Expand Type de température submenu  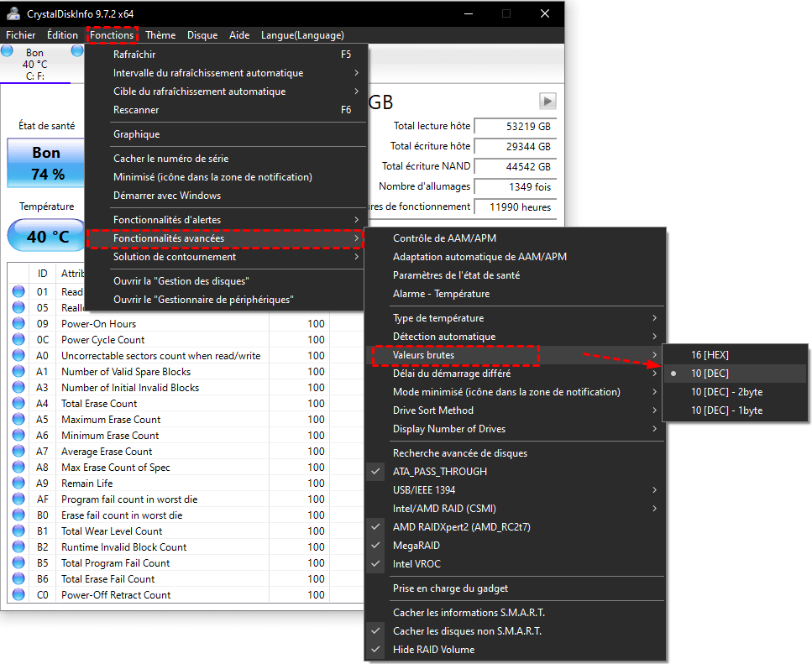tap(516, 318)
